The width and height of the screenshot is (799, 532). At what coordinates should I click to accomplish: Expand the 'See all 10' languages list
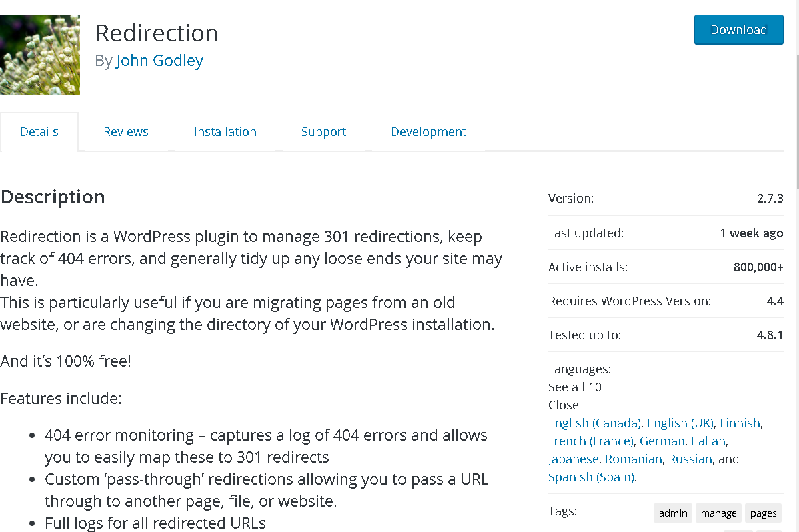pyautogui.click(x=575, y=387)
